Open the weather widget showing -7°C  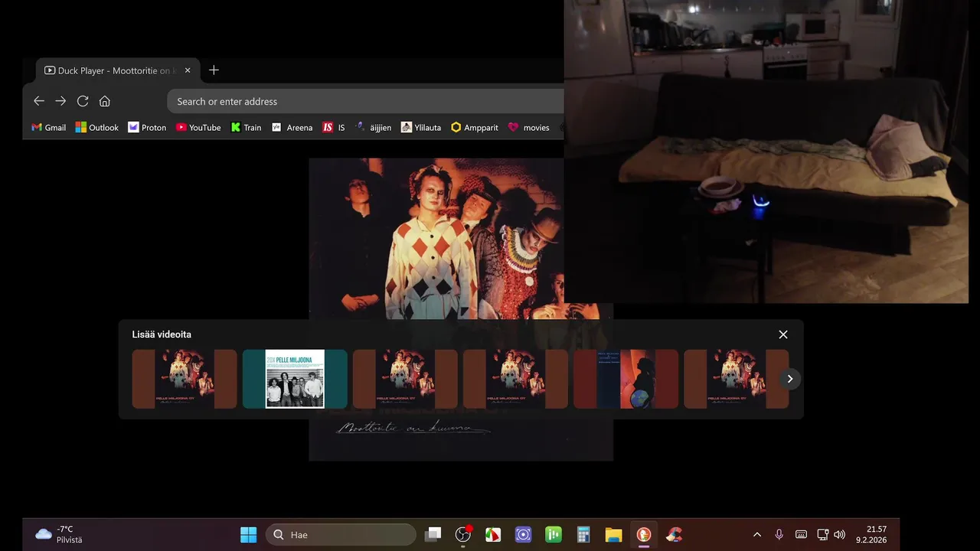[59, 534]
